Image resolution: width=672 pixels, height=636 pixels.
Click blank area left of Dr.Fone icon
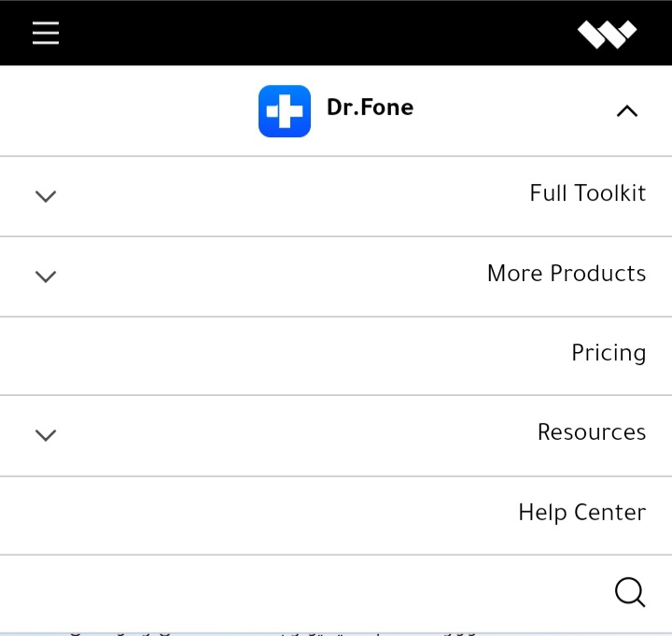121,111
